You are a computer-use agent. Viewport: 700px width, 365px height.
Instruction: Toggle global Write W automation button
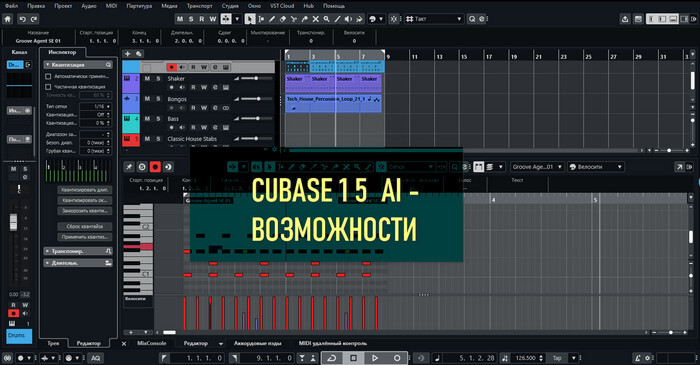213,19
